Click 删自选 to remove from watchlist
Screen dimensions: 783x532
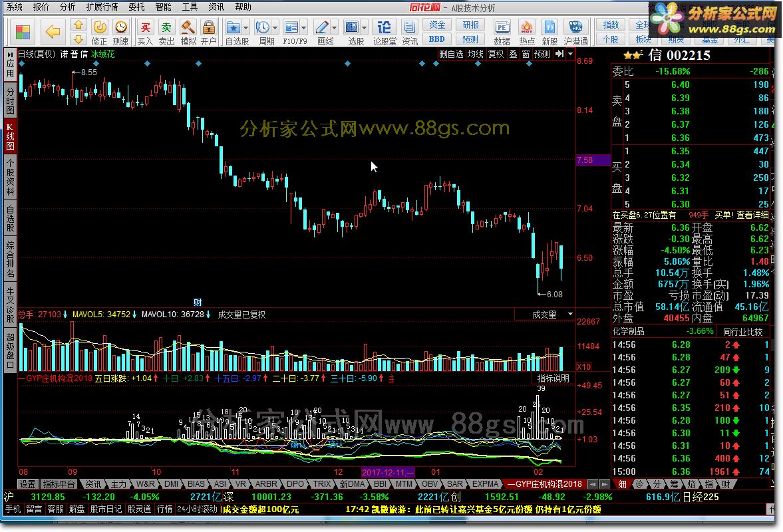[451, 54]
